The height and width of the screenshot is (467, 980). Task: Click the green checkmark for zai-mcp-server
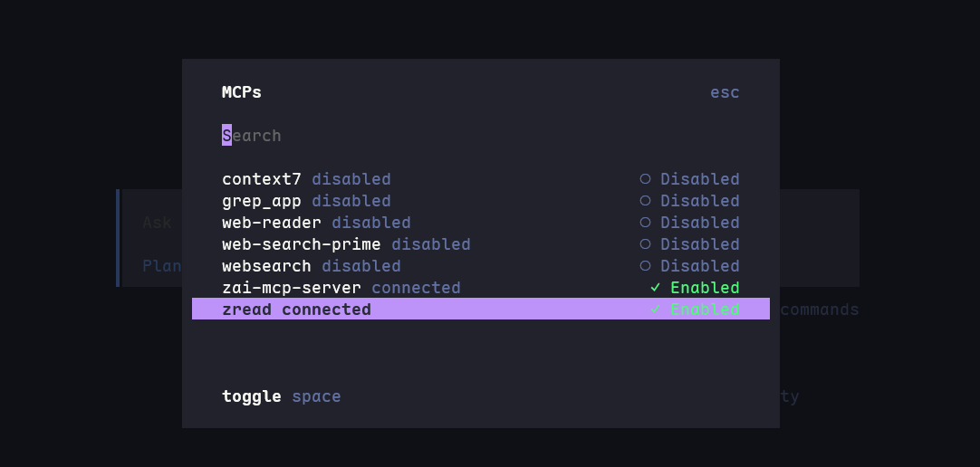pyautogui.click(x=655, y=287)
